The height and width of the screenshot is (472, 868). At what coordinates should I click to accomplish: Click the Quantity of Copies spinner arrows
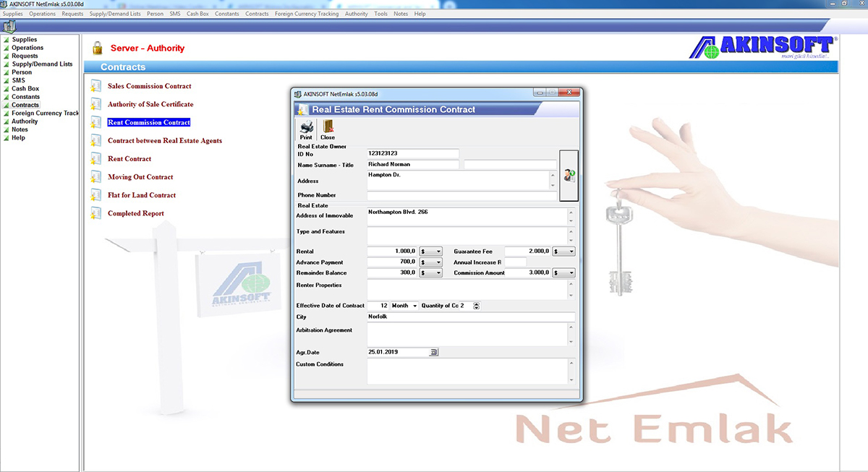(476, 306)
